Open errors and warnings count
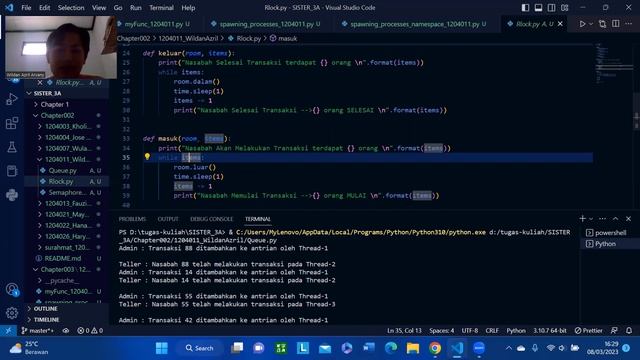640x360 pixels. pyautogui.click(x=90, y=331)
